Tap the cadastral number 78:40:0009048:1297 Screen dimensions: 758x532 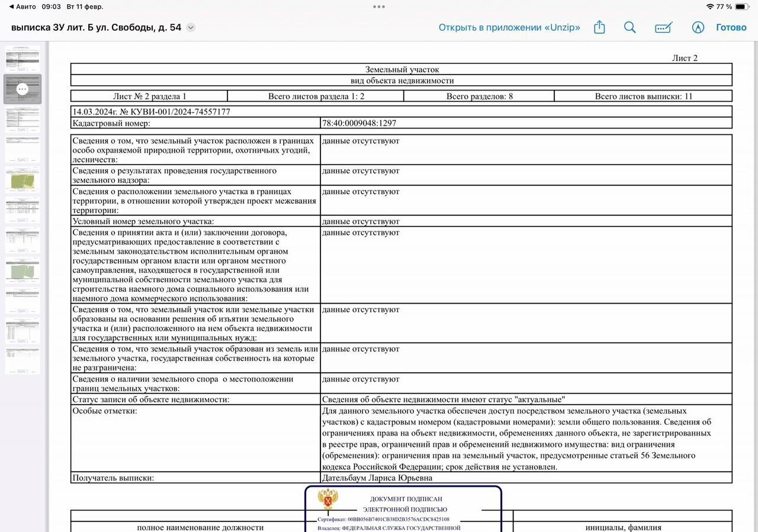(359, 123)
